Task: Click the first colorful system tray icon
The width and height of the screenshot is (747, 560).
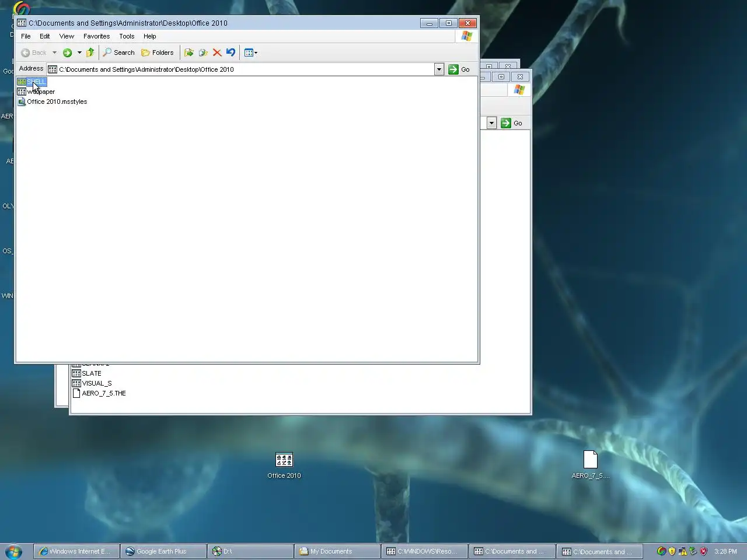Action: tap(661, 551)
